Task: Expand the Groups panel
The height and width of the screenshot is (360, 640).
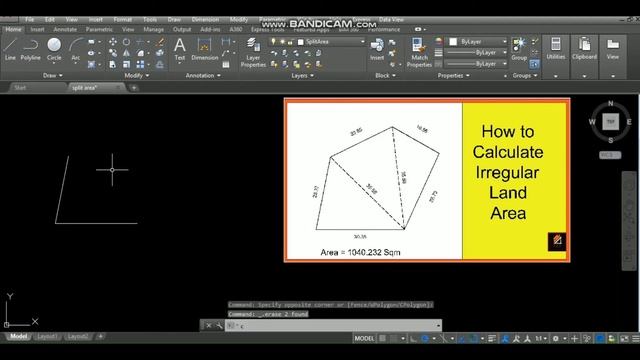Action: [x=525, y=76]
